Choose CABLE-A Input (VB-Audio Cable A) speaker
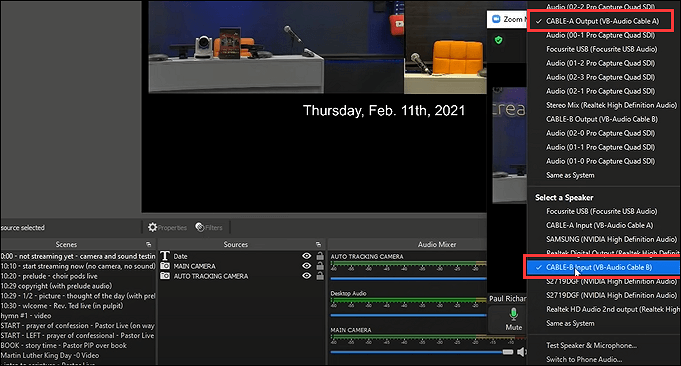681x366 pixels. click(x=599, y=225)
